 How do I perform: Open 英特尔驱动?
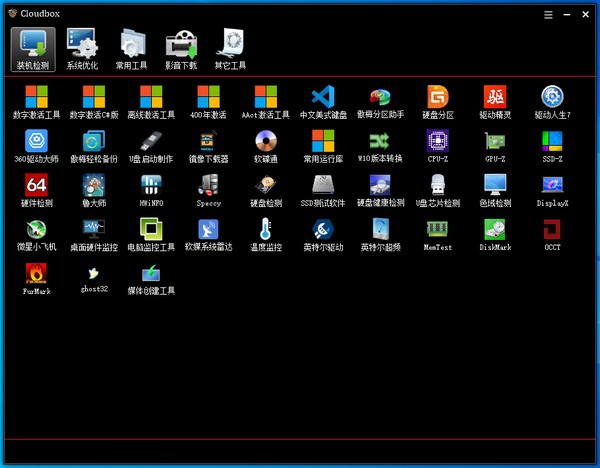click(323, 235)
